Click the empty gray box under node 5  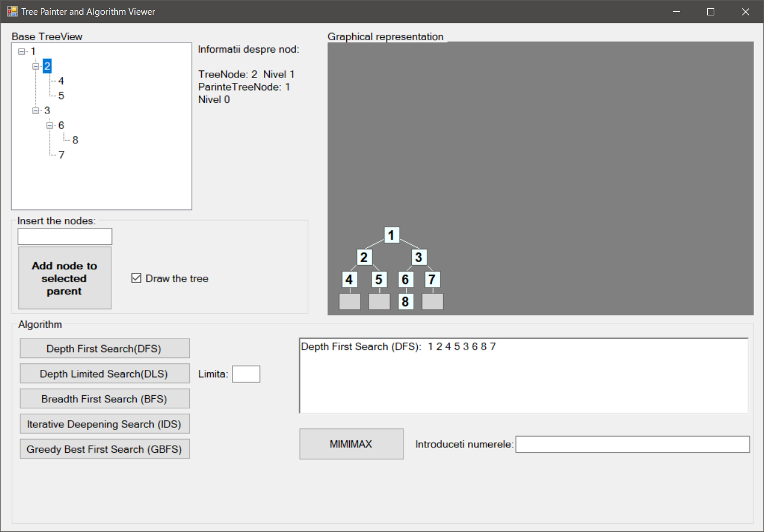pos(379,301)
